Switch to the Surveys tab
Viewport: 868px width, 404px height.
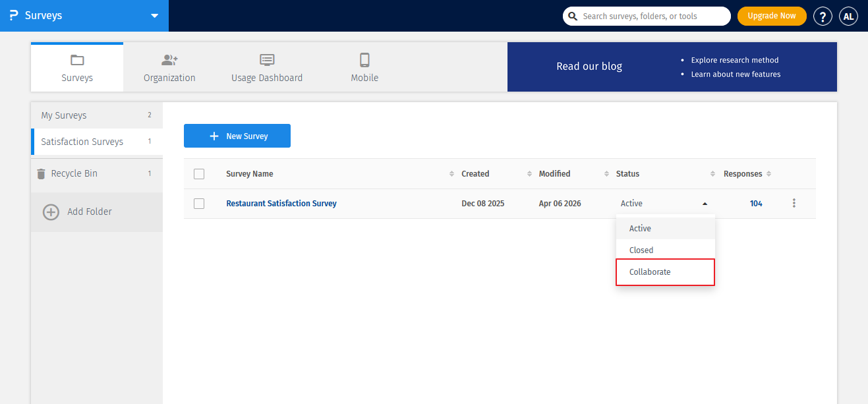pos(77,68)
